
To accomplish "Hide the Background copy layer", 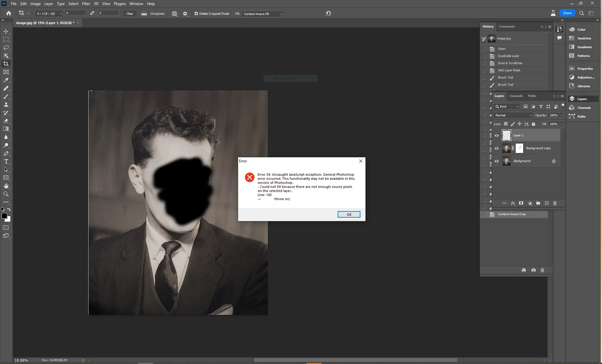I will 497,148.
